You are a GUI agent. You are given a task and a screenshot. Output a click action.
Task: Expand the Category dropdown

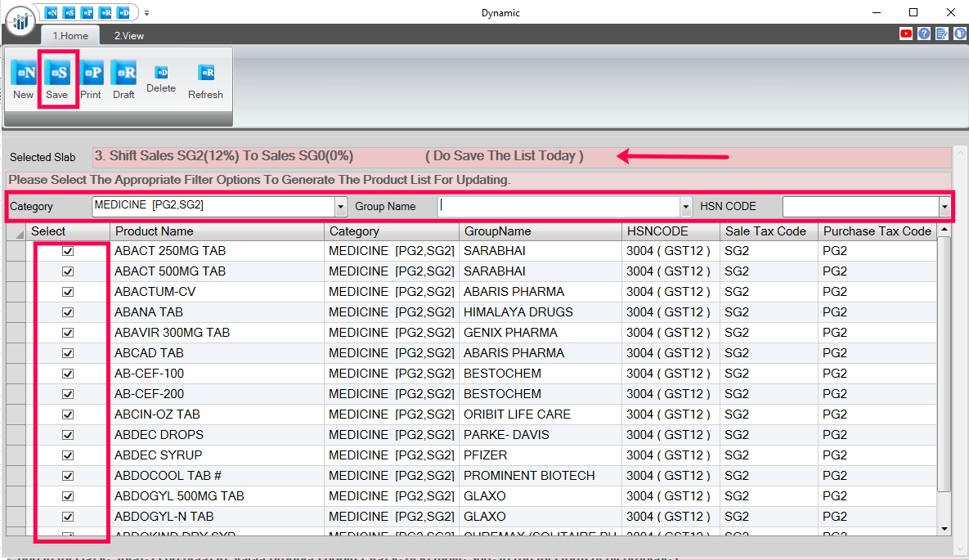[340, 207]
